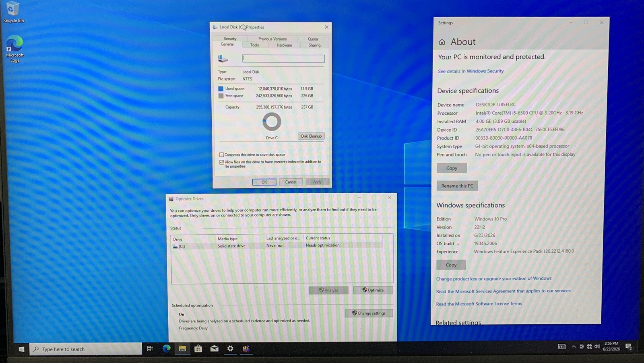Switch to the Sharing tab
The width and height of the screenshot is (644, 363).
314,45
